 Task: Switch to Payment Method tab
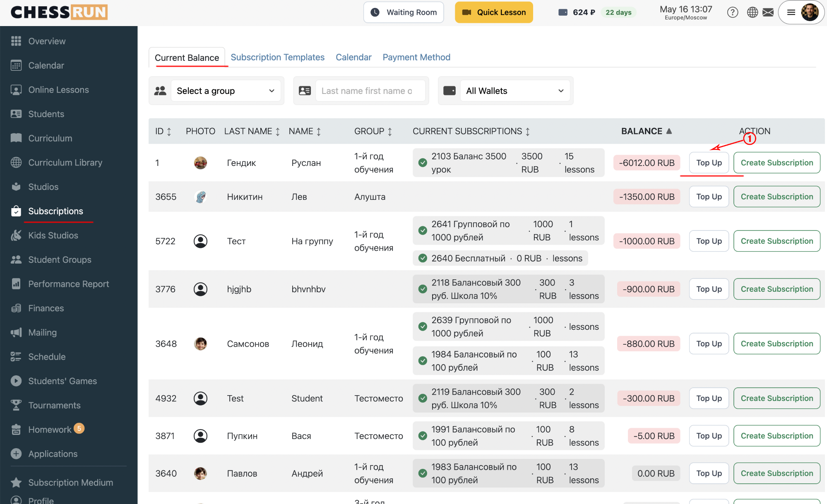416,57
